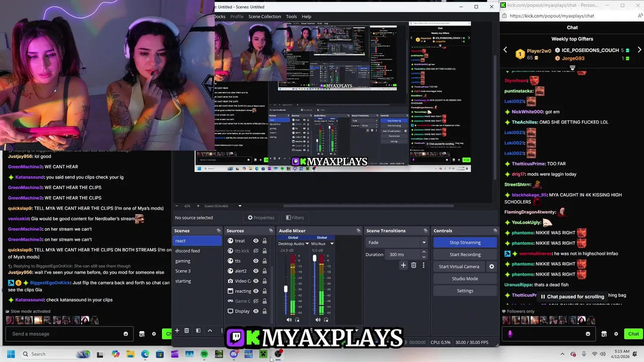644x362 pixels.
Task: Hide the alert2 source
Action: coord(256,271)
